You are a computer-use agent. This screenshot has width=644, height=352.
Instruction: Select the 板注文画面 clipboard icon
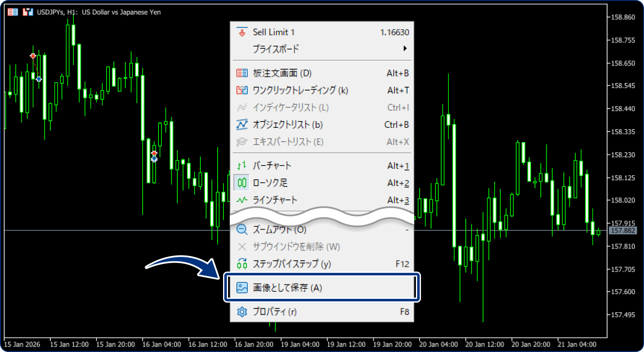[242, 73]
